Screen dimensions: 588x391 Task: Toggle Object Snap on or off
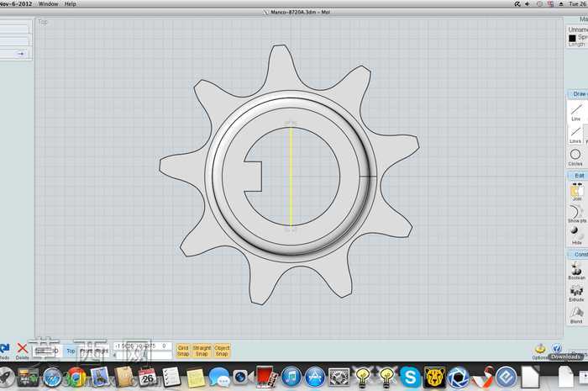click(222, 351)
